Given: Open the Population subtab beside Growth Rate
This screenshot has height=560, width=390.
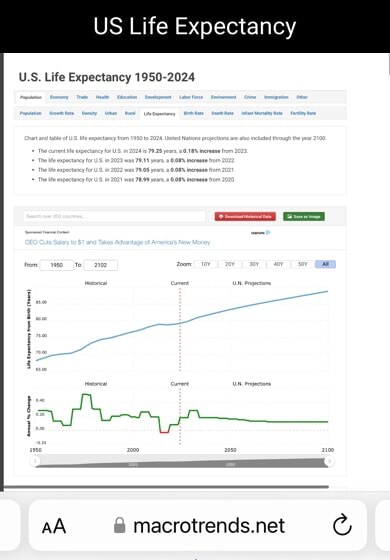Looking at the screenshot, I should (x=30, y=113).
